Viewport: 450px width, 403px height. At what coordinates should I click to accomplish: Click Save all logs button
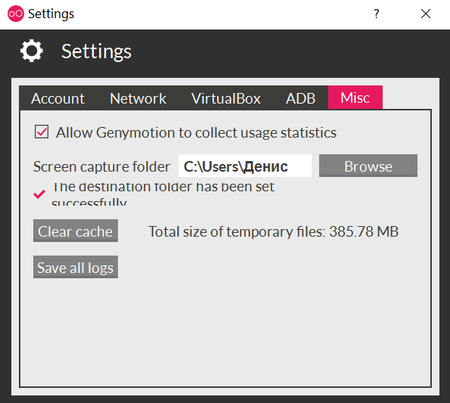(x=75, y=267)
